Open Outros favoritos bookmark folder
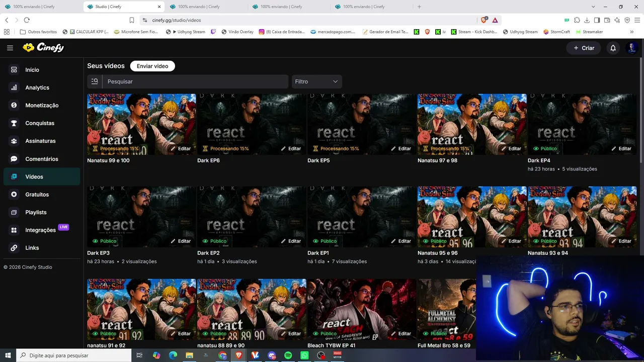Screen dimensions: 644x362 (38, 32)
